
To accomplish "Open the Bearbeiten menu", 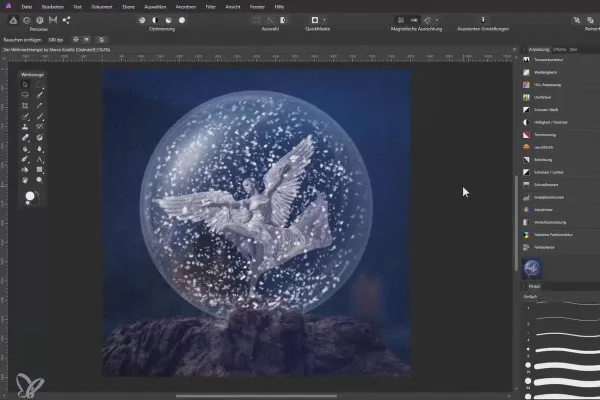I will [53, 7].
